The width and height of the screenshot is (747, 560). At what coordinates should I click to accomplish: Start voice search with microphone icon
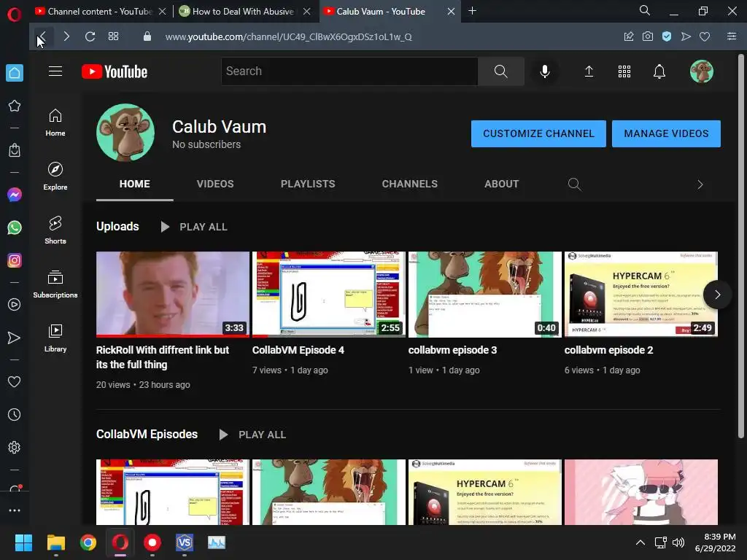pos(544,71)
